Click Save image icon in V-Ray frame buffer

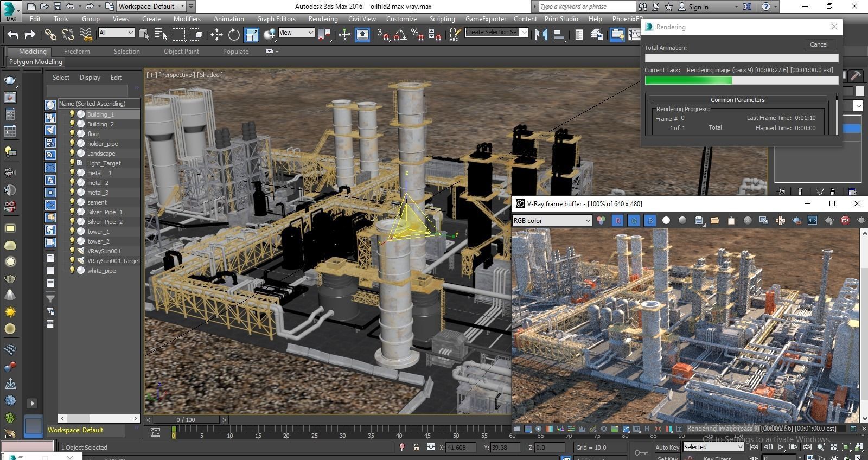pos(699,220)
